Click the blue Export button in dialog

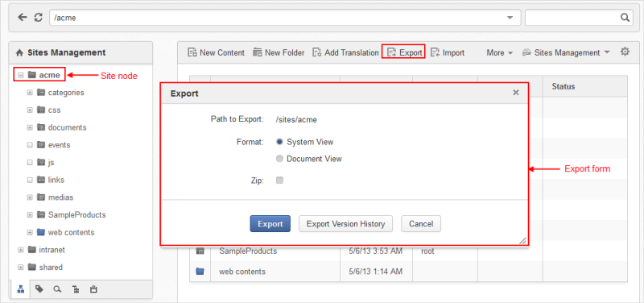(270, 224)
